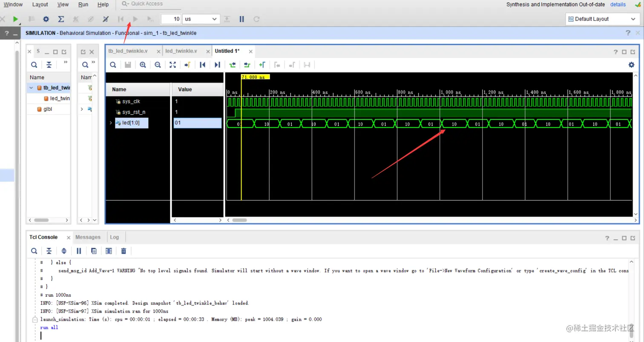Select the Untitled 1* waveform tab
The height and width of the screenshot is (342, 644).
227,51
